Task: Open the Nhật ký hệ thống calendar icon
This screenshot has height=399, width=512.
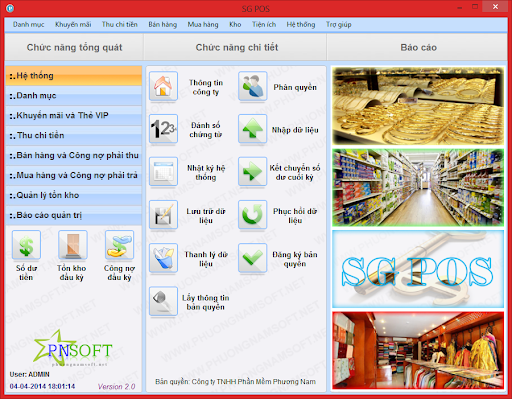Action: tap(163, 172)
